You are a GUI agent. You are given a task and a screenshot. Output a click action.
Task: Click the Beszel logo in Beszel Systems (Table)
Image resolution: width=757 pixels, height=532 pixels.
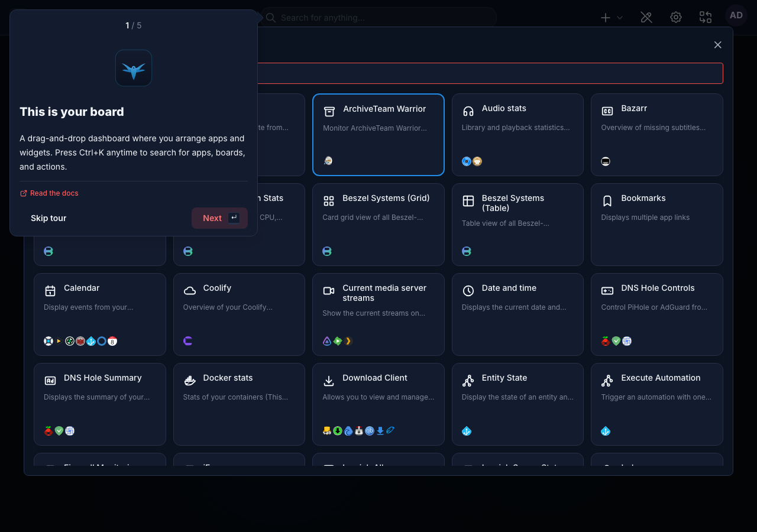(467, 251)
